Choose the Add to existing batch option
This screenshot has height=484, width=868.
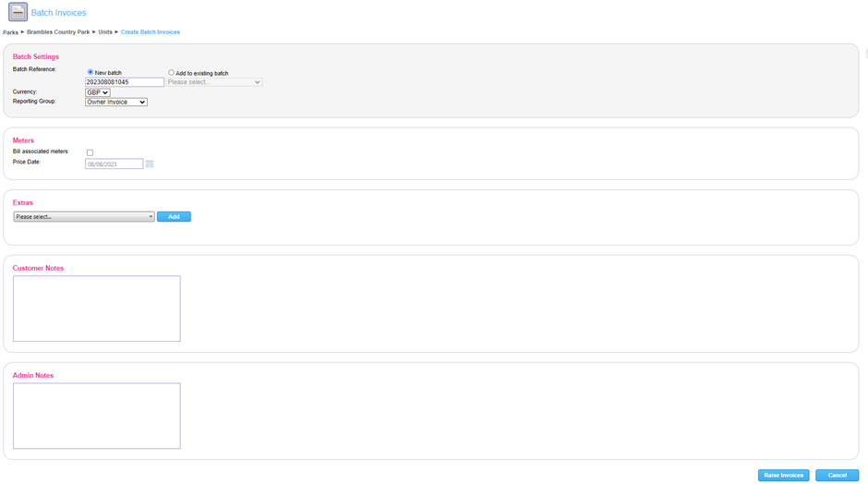172,72
